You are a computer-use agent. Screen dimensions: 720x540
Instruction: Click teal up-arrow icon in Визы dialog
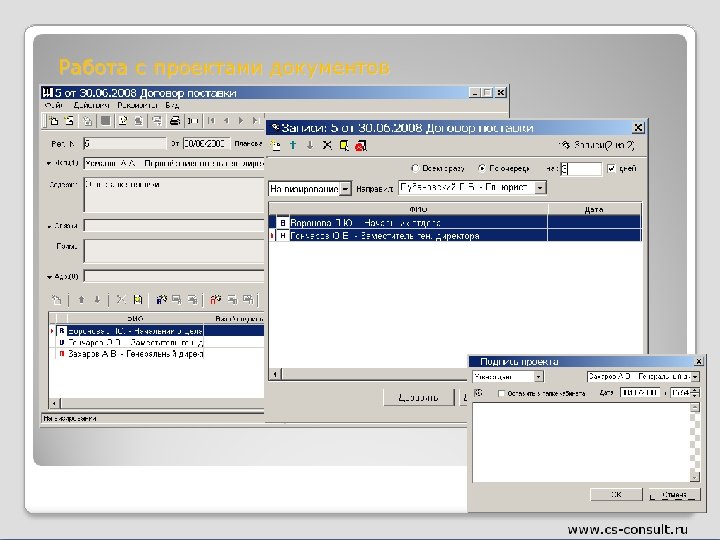(x=293, y=146)
